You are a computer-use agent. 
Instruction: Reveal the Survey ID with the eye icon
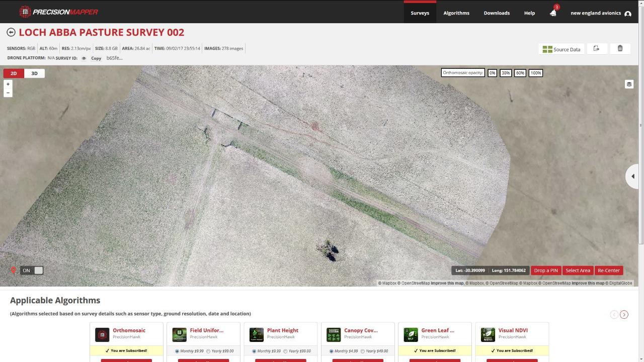84,58
